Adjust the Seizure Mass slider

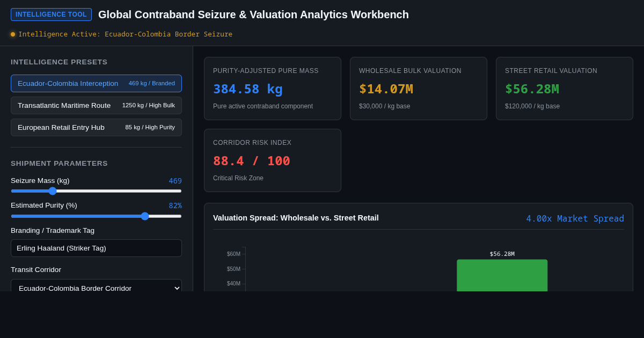click(x=96, y=191)
